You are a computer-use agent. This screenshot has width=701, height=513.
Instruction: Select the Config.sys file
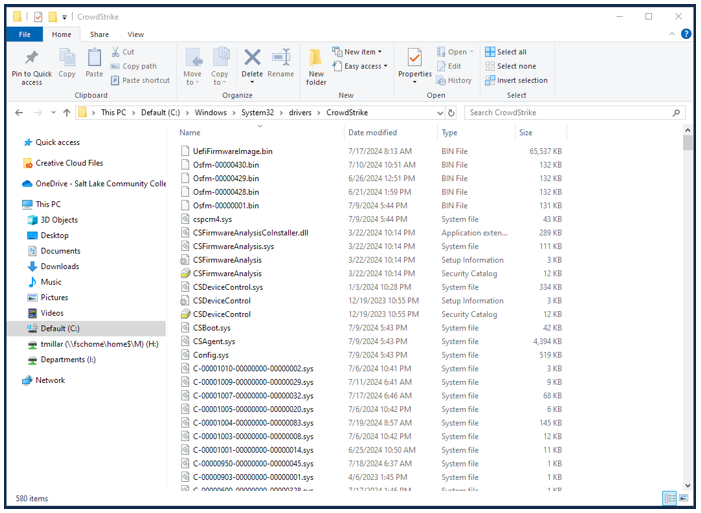pyautogui.click(x=211, y=355)
